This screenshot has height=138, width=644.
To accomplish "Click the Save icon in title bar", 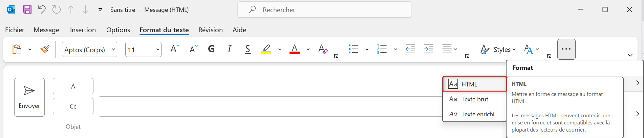I will (27, 9).
